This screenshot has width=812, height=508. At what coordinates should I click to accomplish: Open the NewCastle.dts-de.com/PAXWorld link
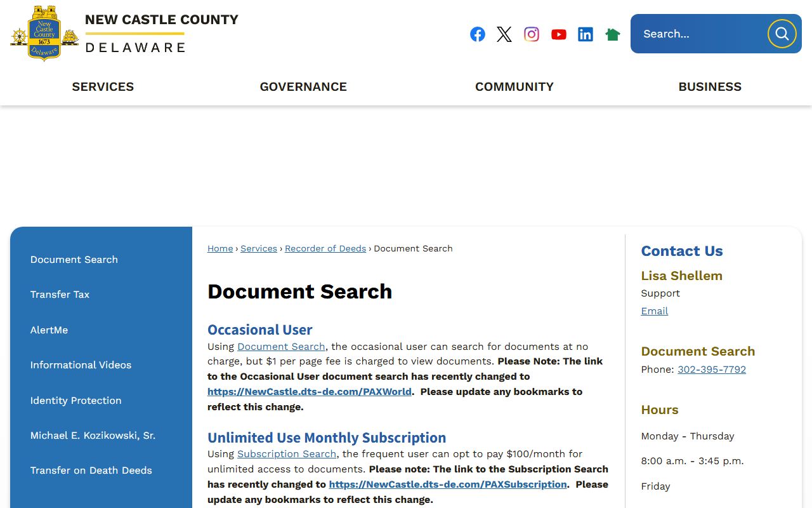coord(310,392)
